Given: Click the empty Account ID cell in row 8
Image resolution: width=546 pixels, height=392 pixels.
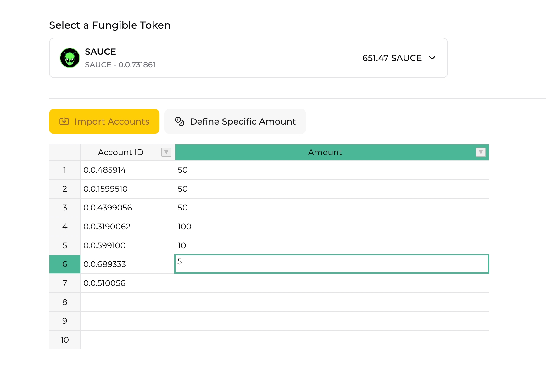Looking at the screenshot, I should 127,302.
